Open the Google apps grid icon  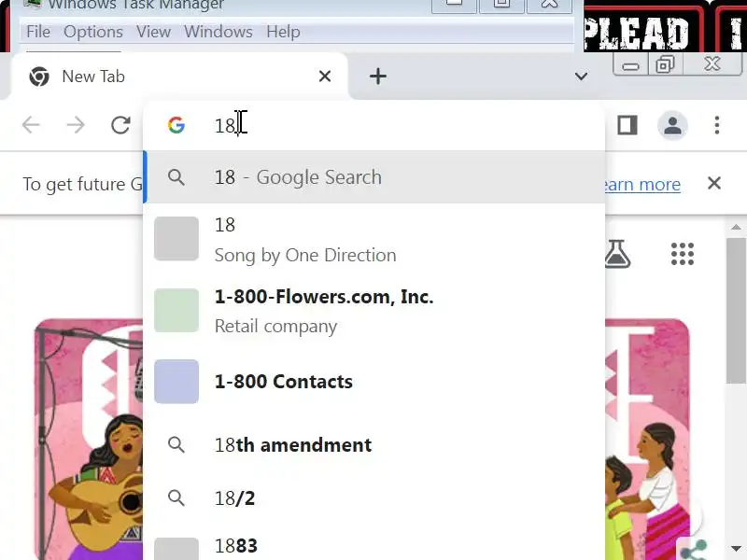(683, 253)
